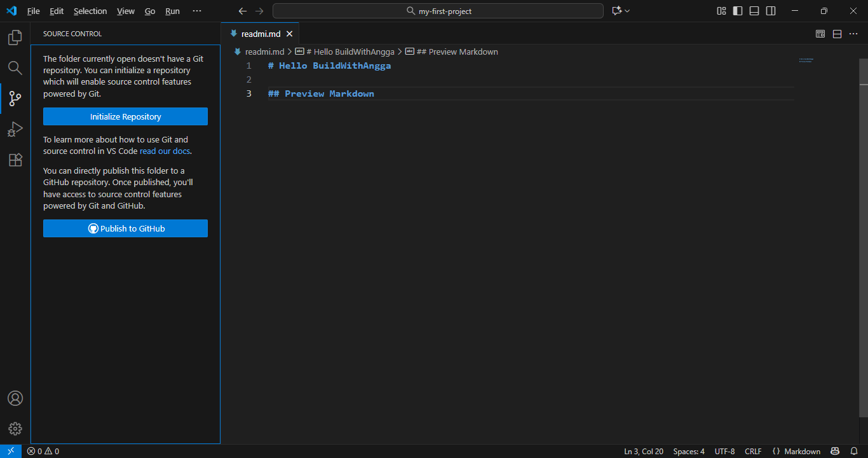Open CRLF line ending selector

click(x=753, y=451)
